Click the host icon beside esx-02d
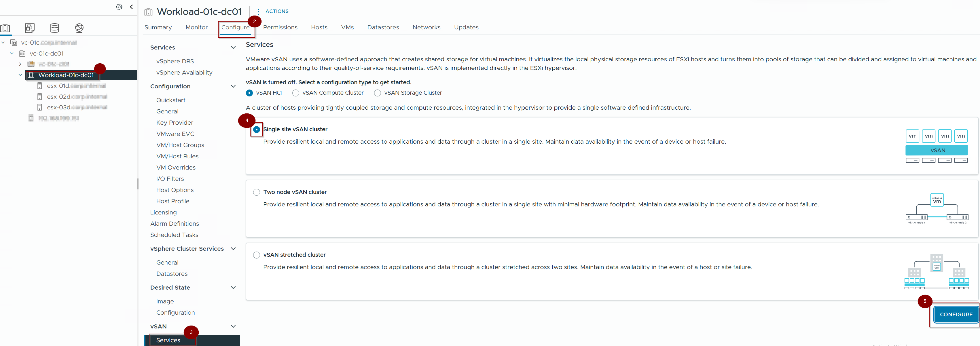 (x=39, y=97)
